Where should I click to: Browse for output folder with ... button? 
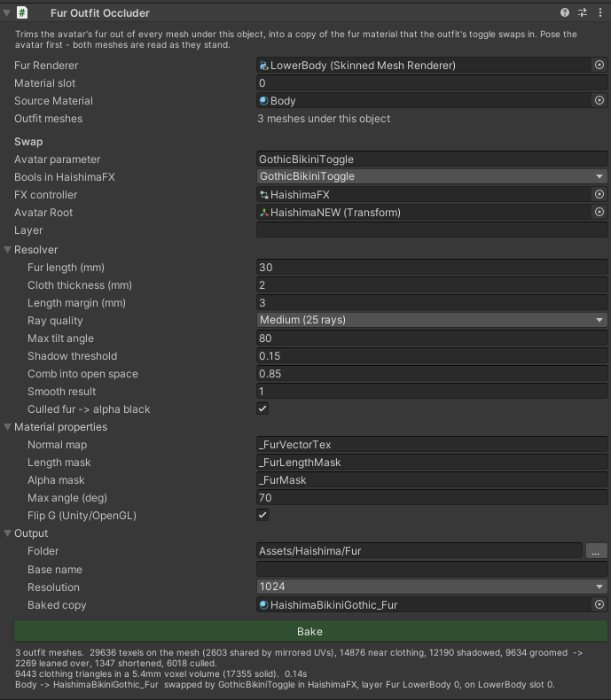click(596, 551)
